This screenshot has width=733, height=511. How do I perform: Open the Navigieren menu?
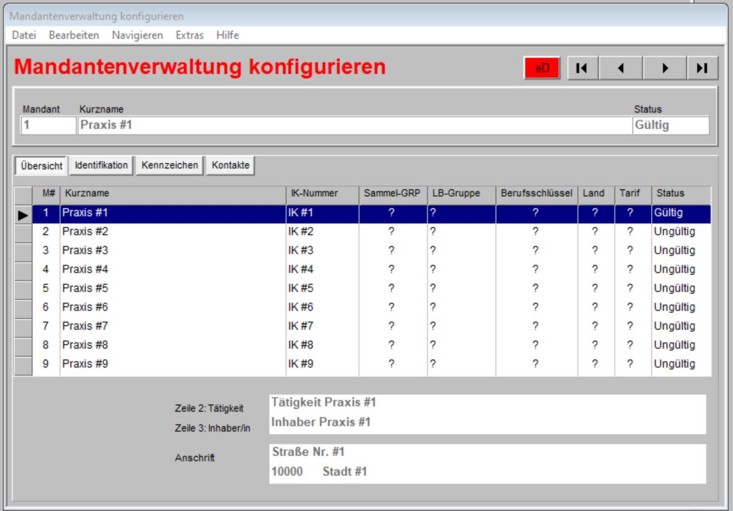pos(137,35)
